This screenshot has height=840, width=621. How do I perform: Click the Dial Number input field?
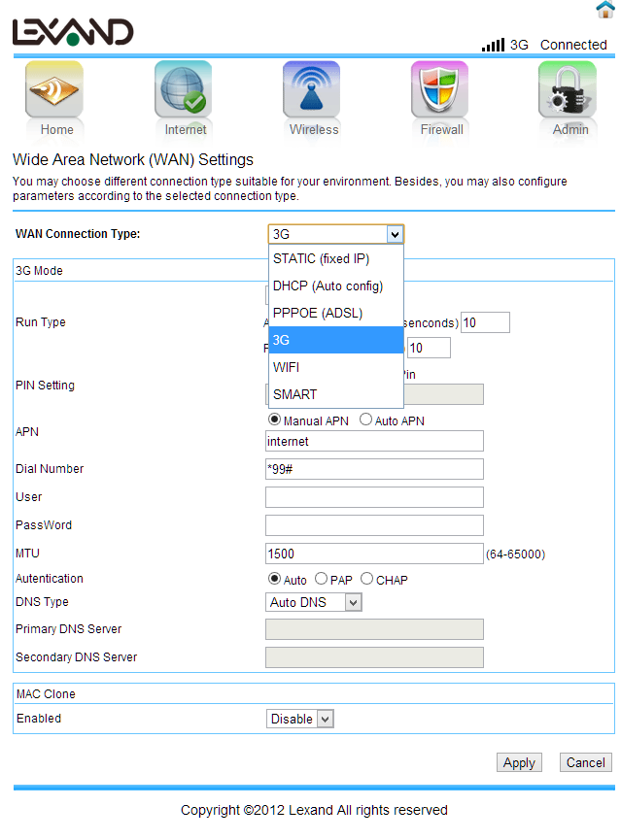coord(374,469)
